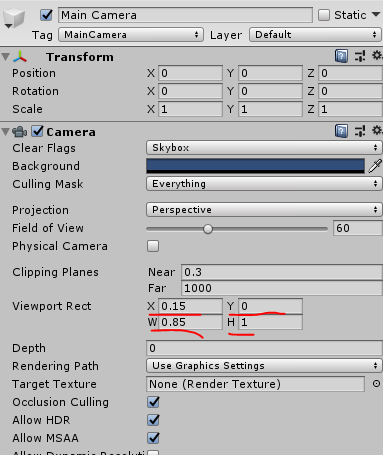Toggle the Static checkbox
383x455 pixels.
click(x=324, y=15)
